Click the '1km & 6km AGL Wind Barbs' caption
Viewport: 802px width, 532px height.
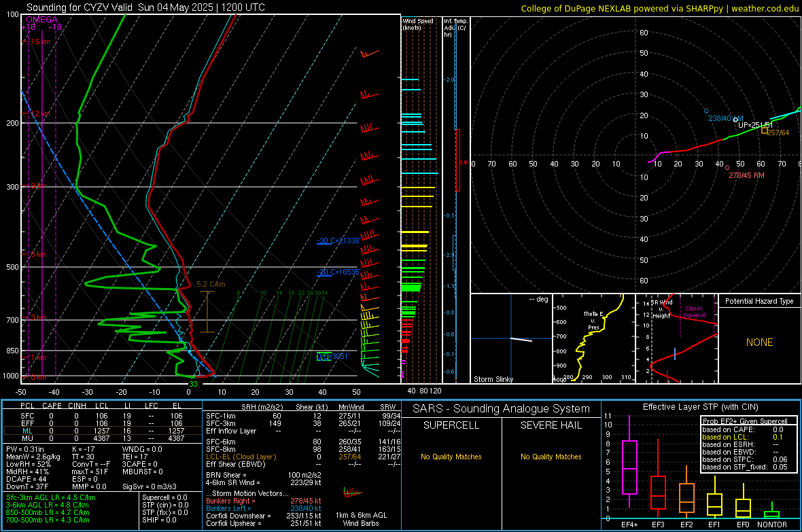pyautogui.click(x=361, y=519)
